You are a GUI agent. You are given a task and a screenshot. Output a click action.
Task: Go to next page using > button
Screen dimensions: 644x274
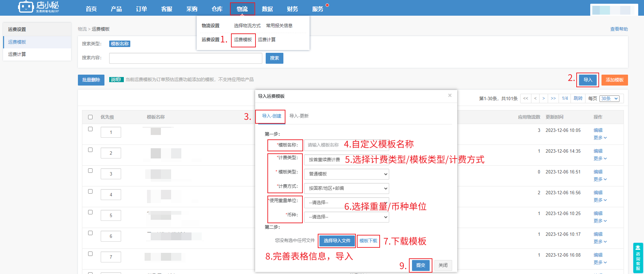544,98
